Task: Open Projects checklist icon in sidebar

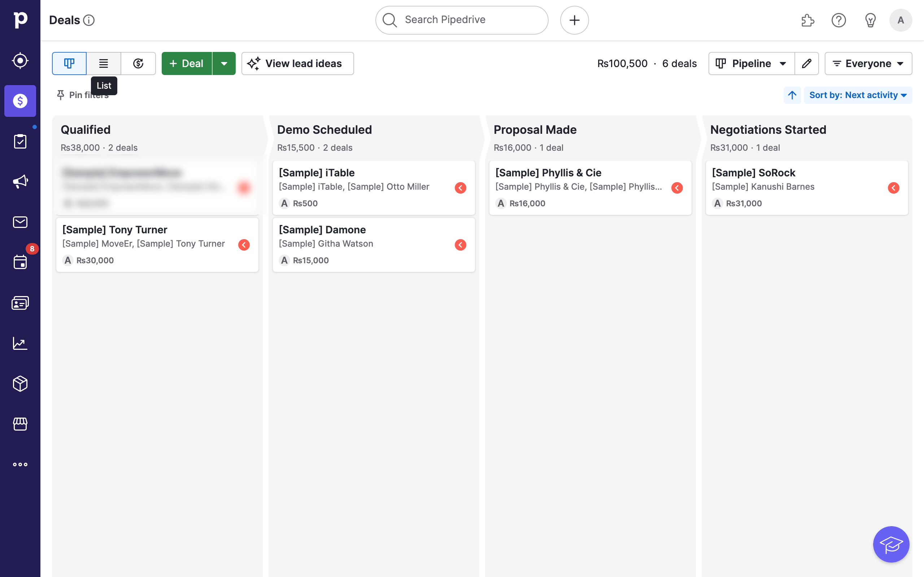Action: (20, 141)
